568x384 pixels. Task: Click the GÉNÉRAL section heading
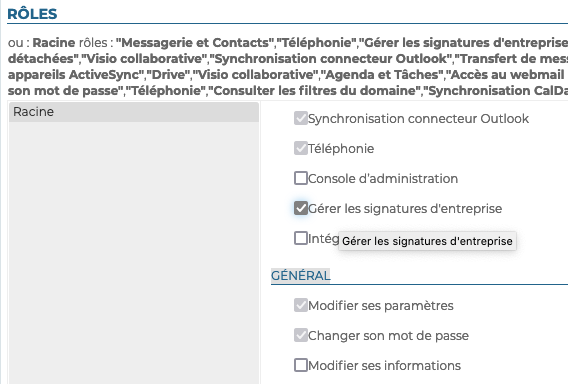pos(301,276)
